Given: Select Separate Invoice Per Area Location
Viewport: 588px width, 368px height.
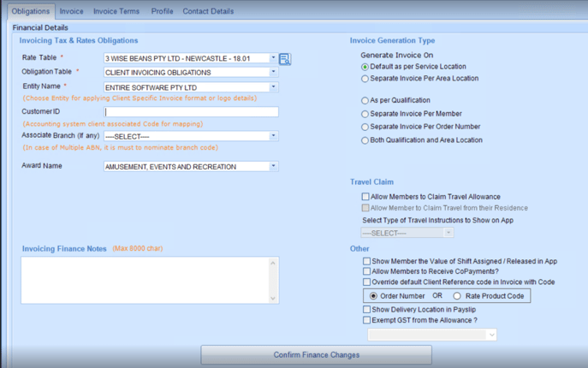Looking at the screenshot, I should [365, 79].
